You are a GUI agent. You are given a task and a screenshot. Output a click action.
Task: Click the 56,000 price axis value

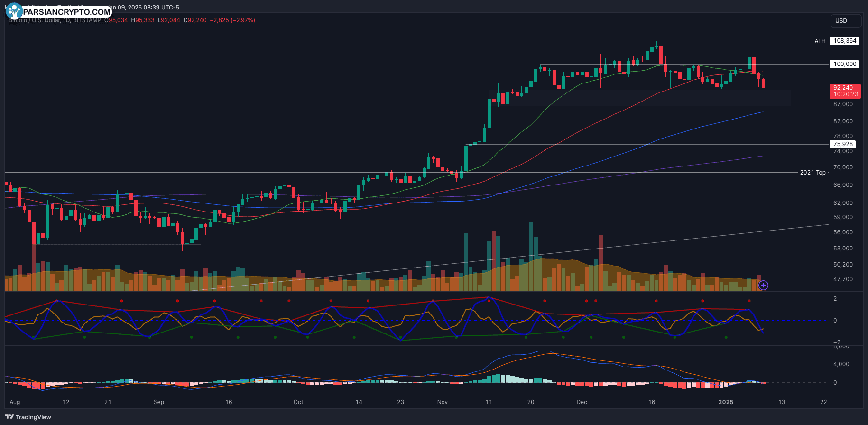coord(843,232)
